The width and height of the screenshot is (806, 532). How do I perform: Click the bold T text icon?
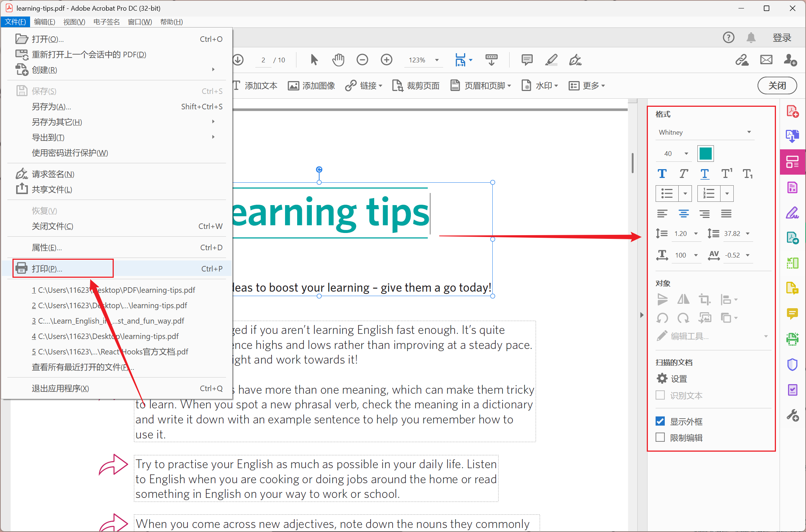[x=662, y=174]
